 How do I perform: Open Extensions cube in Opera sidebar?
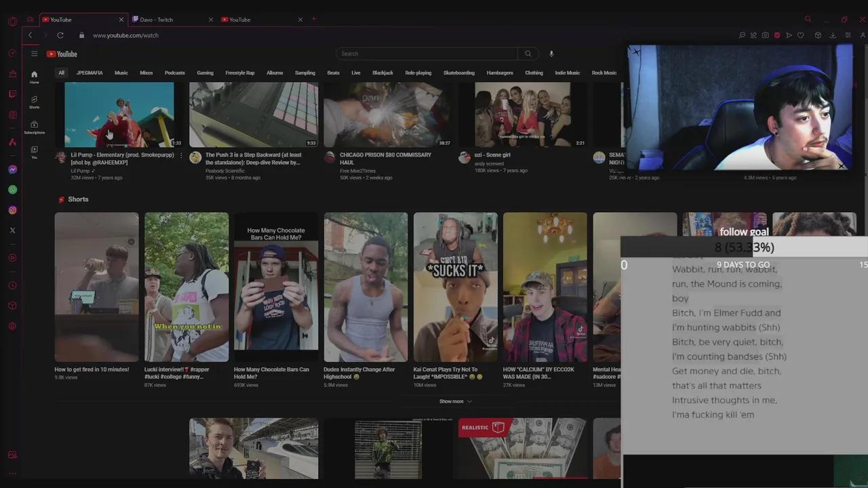coord(12,306)
